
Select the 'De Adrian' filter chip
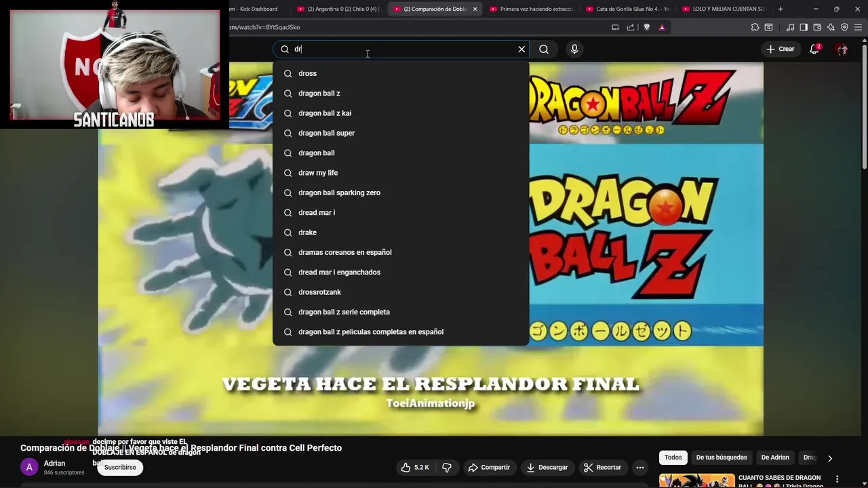[x=775, y=457]
